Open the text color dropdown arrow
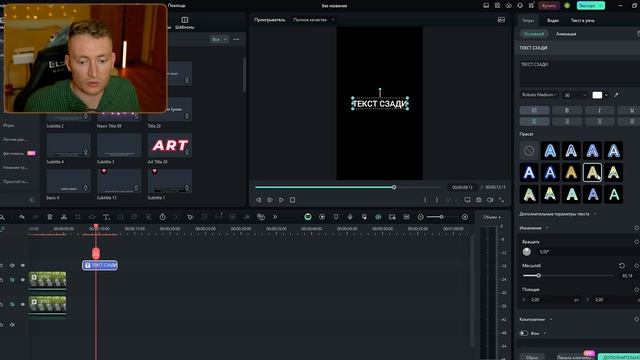Image resolution: width=640 pixels, height=360 pixels. (x=607, y=95)
